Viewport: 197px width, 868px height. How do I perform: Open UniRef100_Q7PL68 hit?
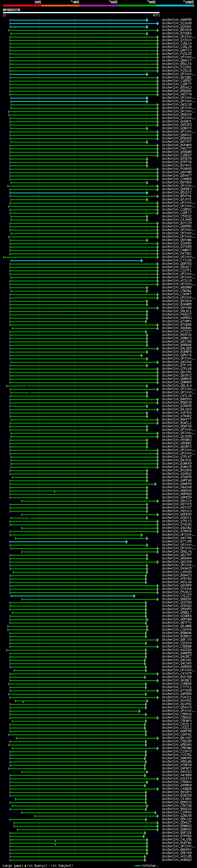point(177,369)
